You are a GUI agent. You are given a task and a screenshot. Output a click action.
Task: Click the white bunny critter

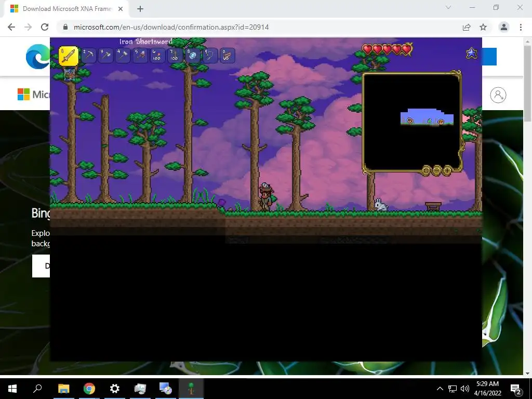tap(380, 205)
